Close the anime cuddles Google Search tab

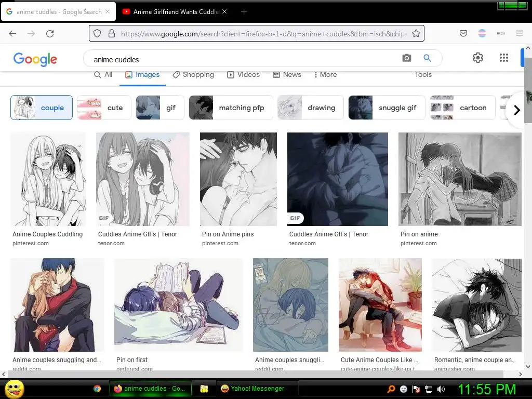108,11
